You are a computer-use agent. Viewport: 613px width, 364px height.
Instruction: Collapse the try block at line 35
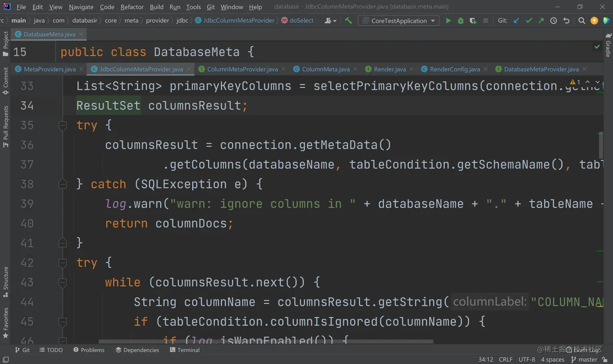[62, 125]
